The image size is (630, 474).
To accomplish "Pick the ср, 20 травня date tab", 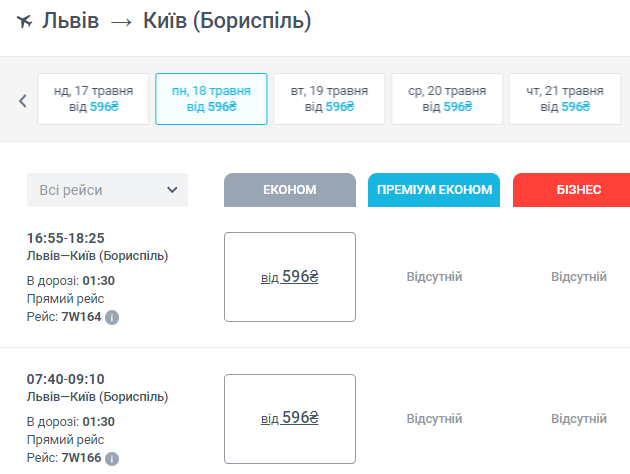I will tap(447, 99).
